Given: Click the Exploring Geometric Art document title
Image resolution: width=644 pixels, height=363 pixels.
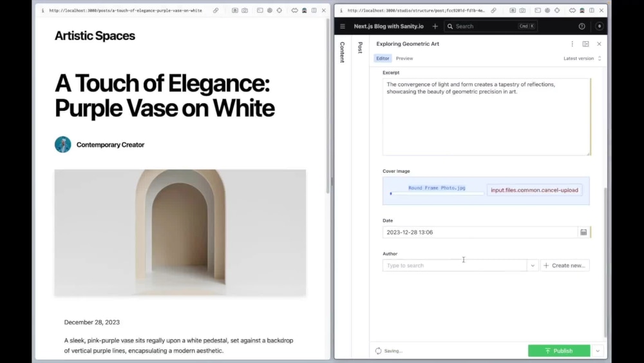Looking at the screenshot, I should click(x=408, y=44).
